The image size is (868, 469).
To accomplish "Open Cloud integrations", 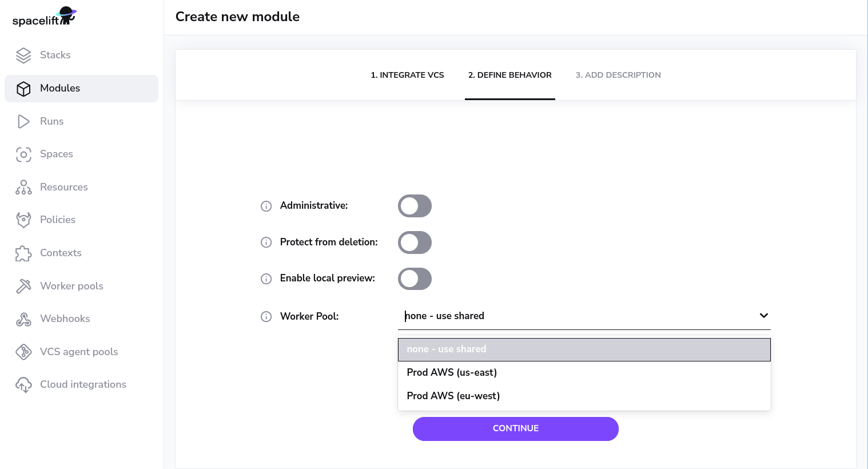I will click(83, 384).
